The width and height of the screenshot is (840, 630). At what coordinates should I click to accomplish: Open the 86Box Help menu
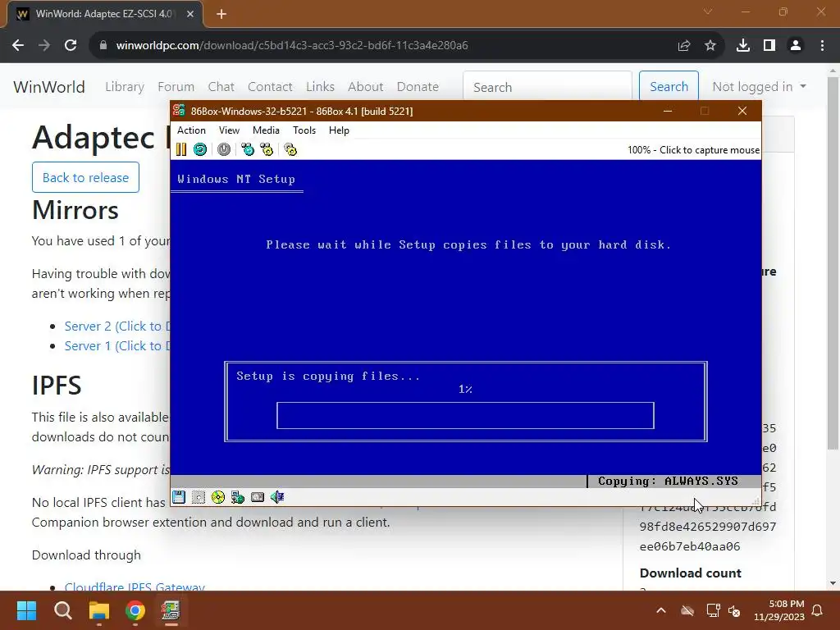click(x=339, y=130)
